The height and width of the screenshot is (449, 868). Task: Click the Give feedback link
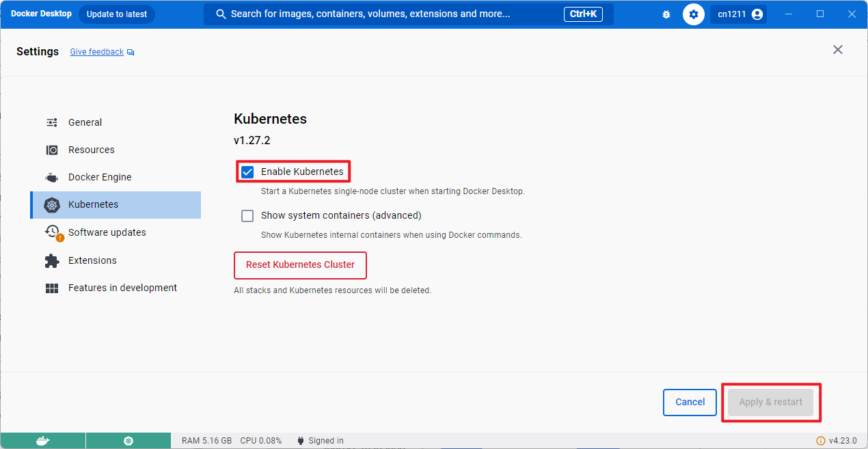tap(96, 51)
